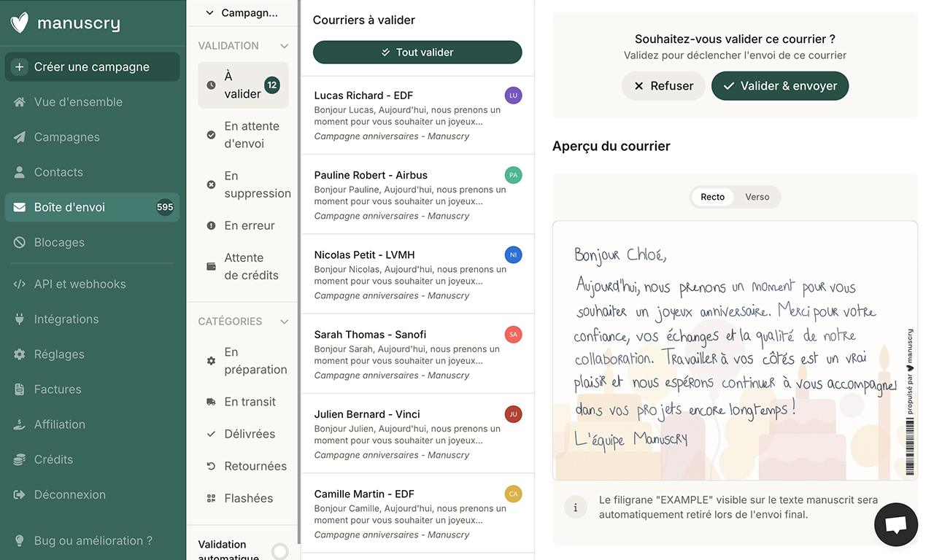Click the Crédits coins icon
The height and width of the screenshot is (560, 934).
click(x=20, y=459)
